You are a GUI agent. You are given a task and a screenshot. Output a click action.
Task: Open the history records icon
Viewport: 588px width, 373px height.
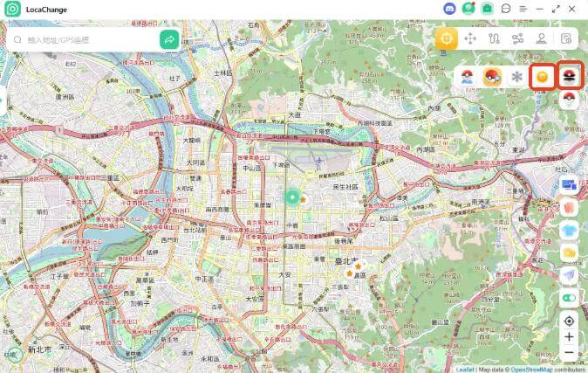tap(567, 38)
